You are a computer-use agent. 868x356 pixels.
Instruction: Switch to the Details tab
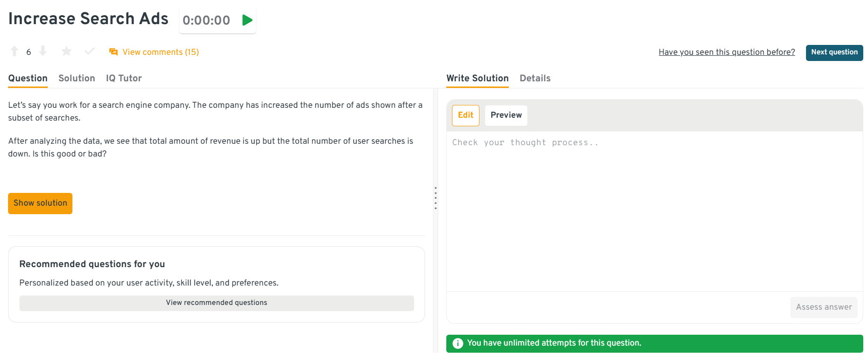coord(535,78)
